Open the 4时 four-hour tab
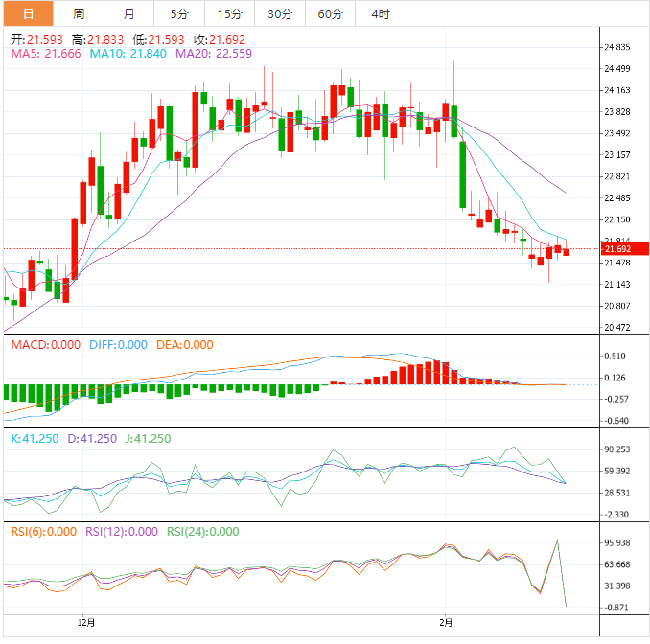This screenshot has width=650, height=644. tap(380, 13)
